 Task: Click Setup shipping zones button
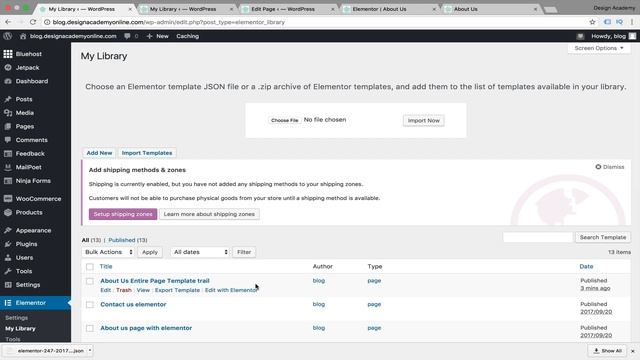[123, 214]
